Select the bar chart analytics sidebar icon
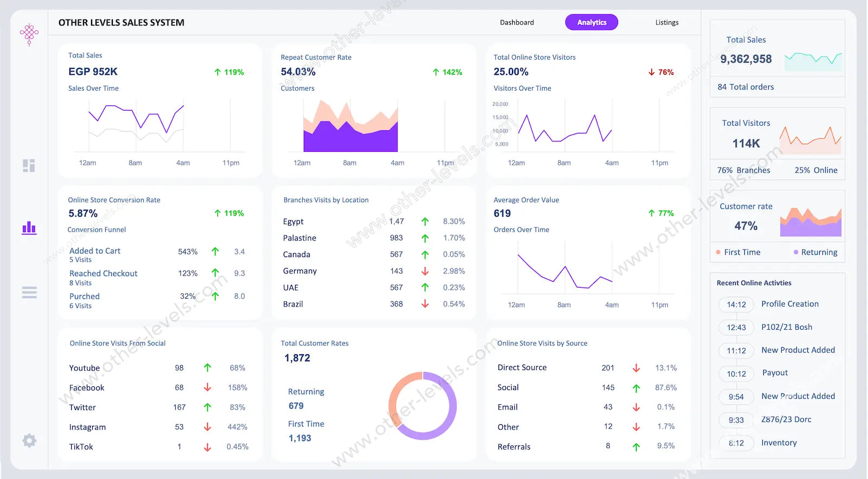This screenshot has width=868, height=479. (29, 228)
